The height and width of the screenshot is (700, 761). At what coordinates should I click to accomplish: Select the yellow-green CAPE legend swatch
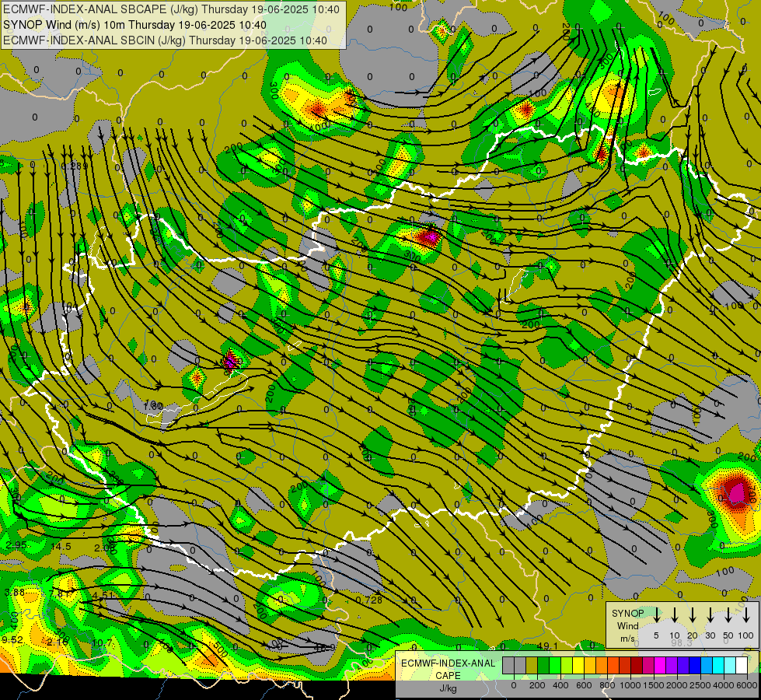tap(567, 665)
